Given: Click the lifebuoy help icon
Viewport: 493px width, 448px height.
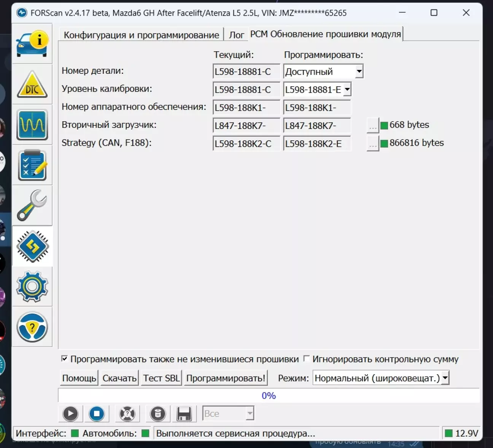Looking at the screenshot, I should click(x=127, y=413).
